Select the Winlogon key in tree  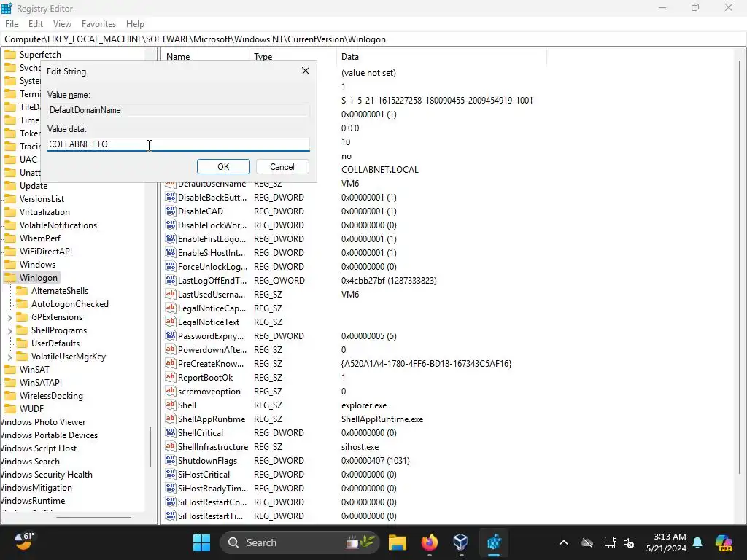coord(38,278)
